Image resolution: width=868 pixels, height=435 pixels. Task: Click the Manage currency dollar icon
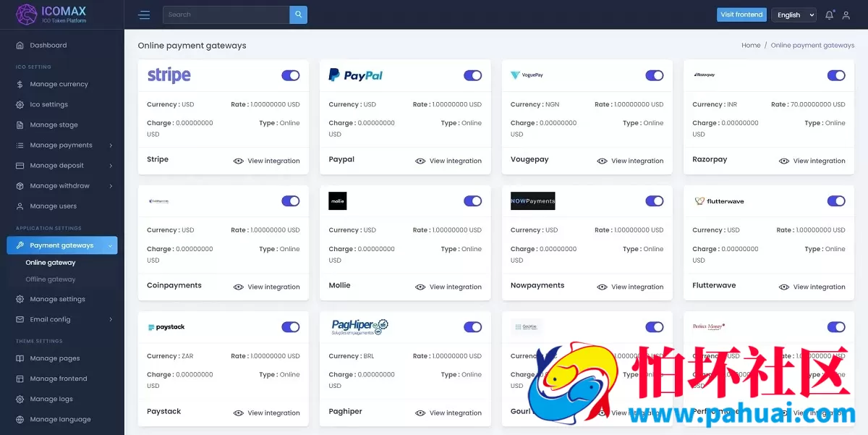(20, 84)
